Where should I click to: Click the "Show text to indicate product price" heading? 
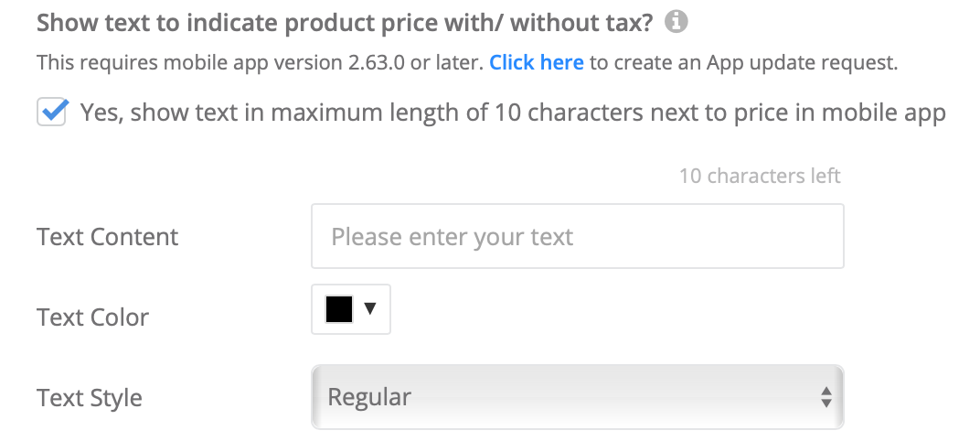345,23
